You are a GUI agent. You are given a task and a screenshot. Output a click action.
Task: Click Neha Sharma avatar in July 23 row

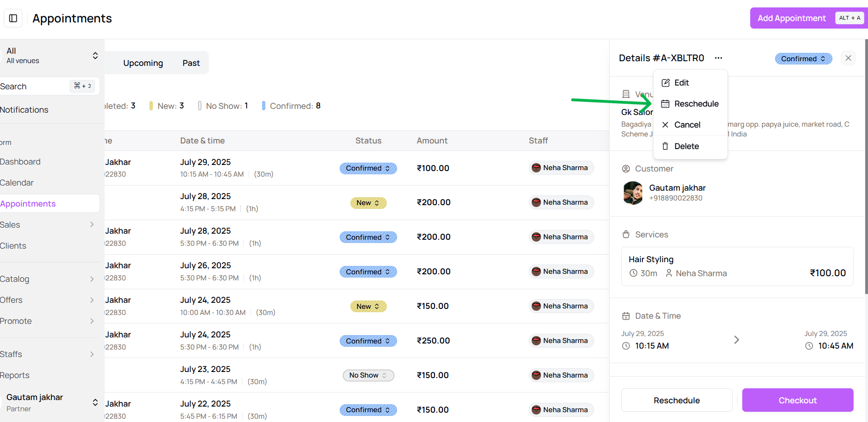(x=536, y=375)
